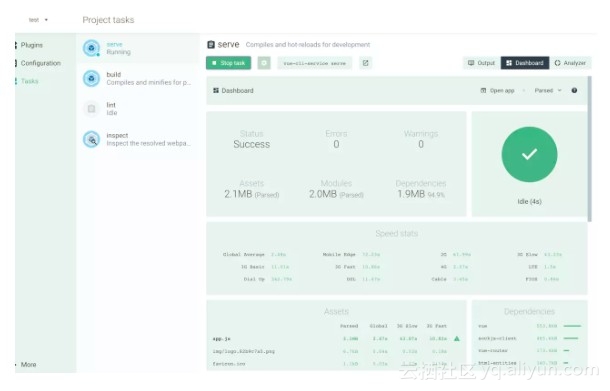
Task: Click the dashboard vertical scrollbar
Action: pyautogui.click(x=589, y=149)
